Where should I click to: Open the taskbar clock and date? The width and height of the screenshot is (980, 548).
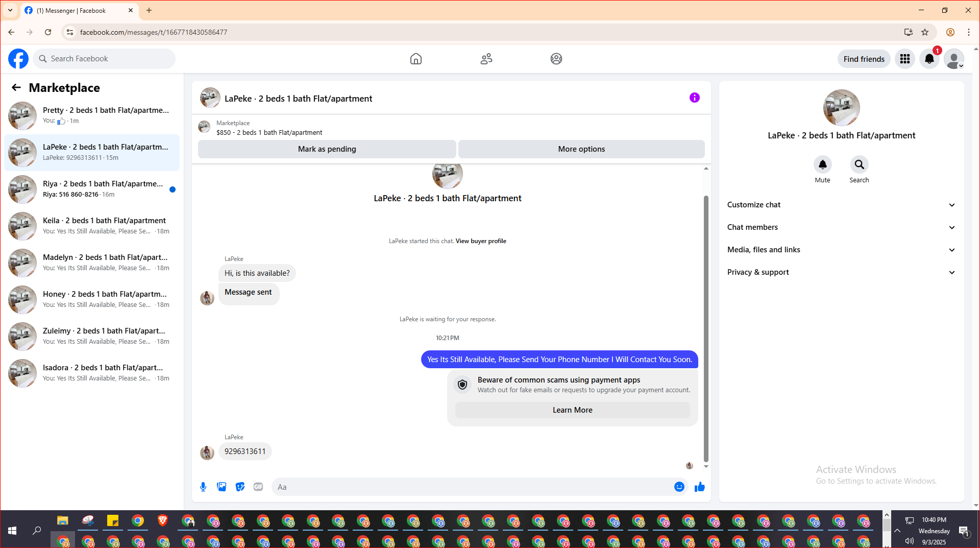tap(934, 531)
